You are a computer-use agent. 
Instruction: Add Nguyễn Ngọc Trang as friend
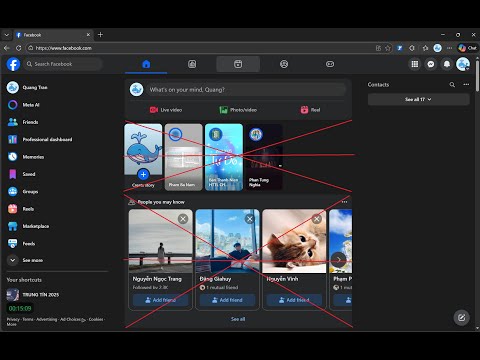click(161, 300)
